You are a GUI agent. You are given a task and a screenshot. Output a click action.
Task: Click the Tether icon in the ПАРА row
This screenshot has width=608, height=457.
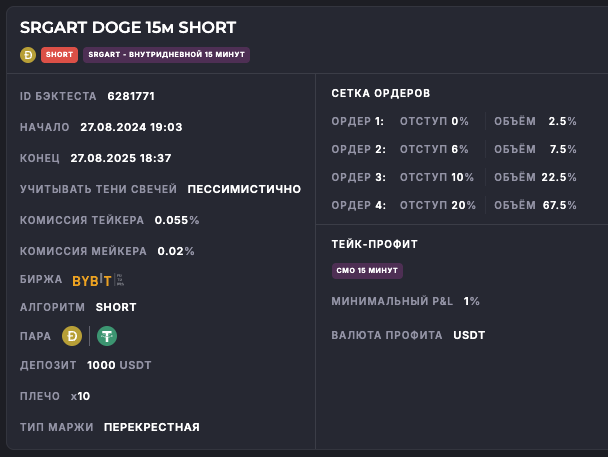[106, 336]
